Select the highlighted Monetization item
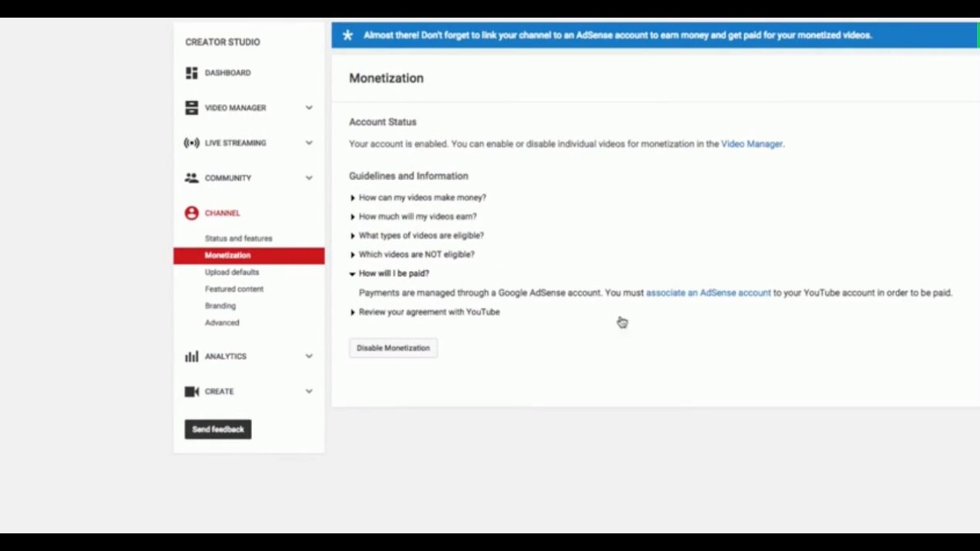This screenshot has height=551, width=980. tap(249, 256)
